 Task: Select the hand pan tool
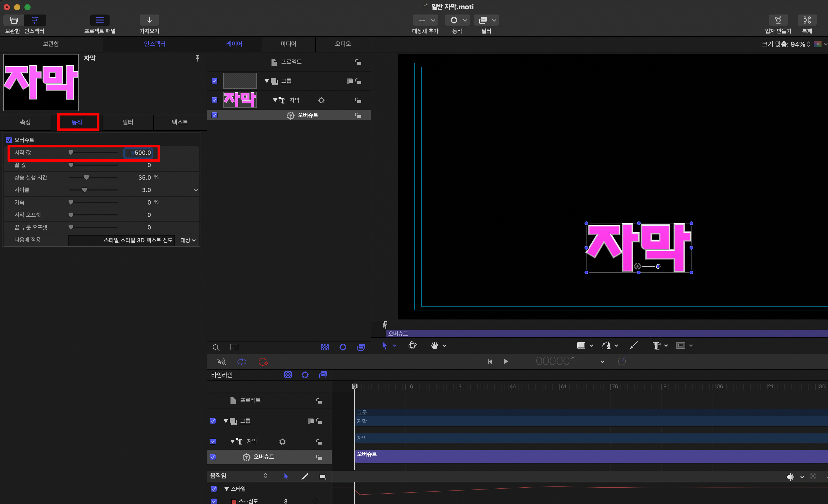pyautogui.click(x=435, y=345)
